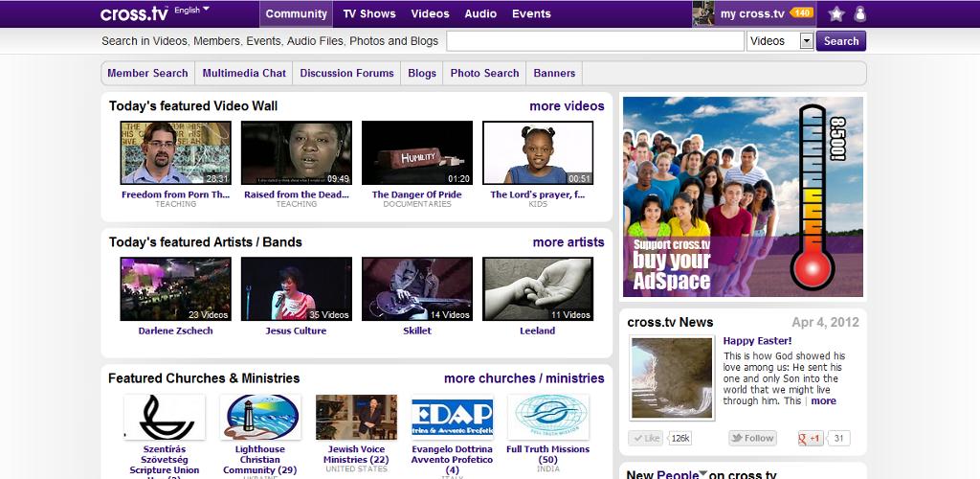The image size is (980, 479).
Task: Open Full Truth Missions globe logo
Action: pyautogui.click(x=548, y=417)
